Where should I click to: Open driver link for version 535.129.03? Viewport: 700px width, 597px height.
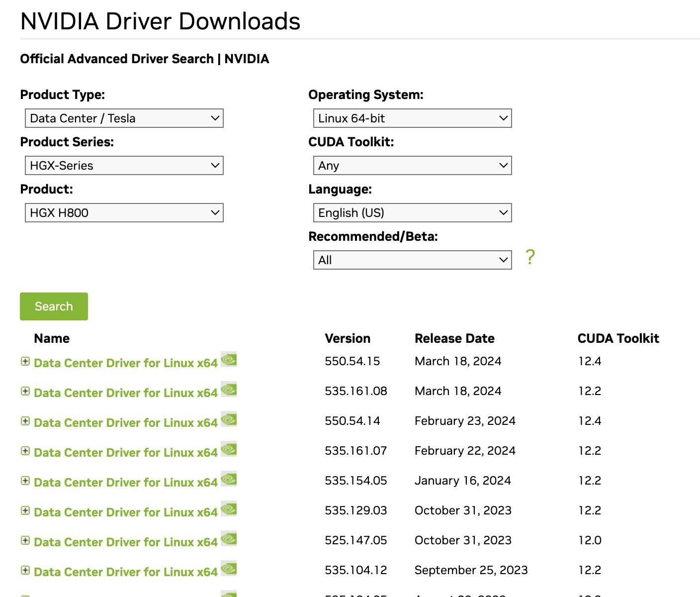126,512
